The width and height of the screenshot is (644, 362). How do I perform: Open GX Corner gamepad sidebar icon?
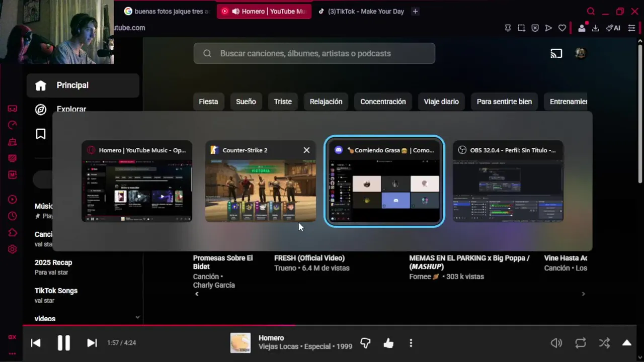click(x=13, y=109)
